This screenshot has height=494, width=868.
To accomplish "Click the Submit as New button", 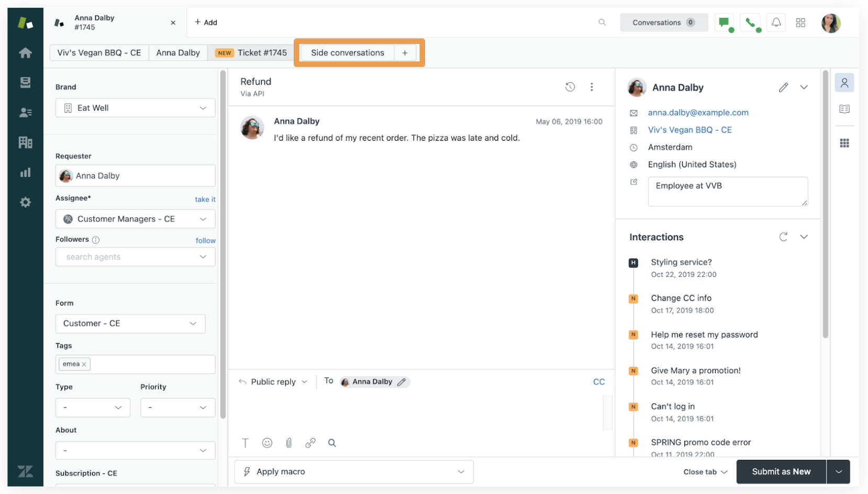I will pyautogui.click(x=781, y=471).
